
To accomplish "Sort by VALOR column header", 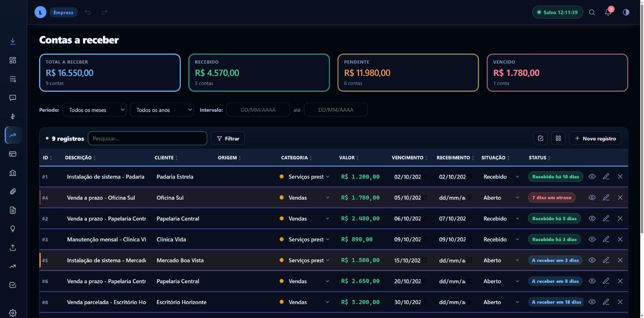I will 349,158.
